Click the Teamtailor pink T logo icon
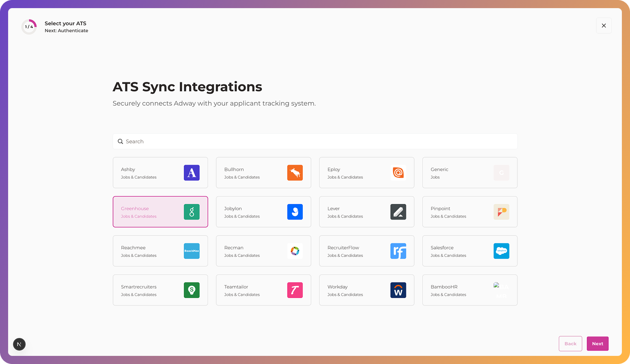The image size is (630, 364). 295,290
